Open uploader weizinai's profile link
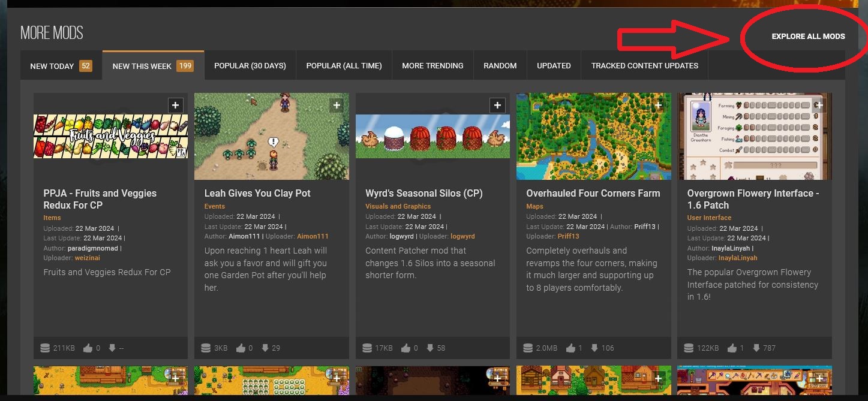Viewport: 868px width, 401px height. 88,258
